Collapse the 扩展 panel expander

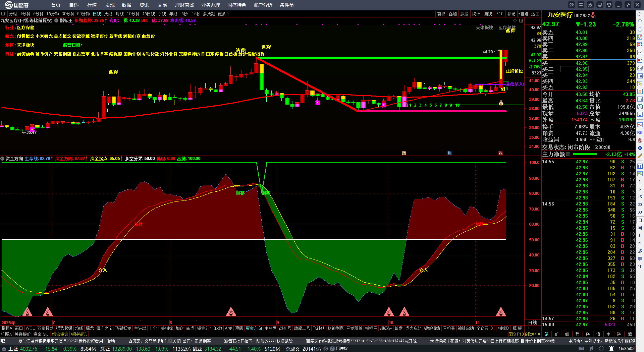pyautogui.click(x=6, y=334)
